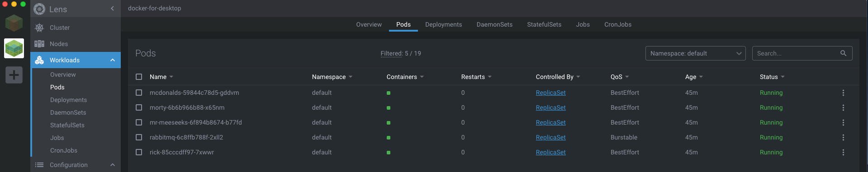868x172 pixels.
Task: Click the mcdonalds pod container status square
Action: 389,93
